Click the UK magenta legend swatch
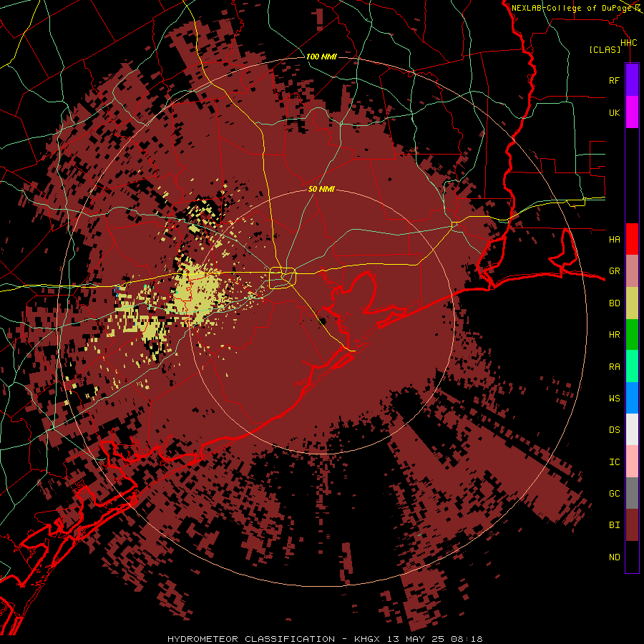 [x=632, y=112]
